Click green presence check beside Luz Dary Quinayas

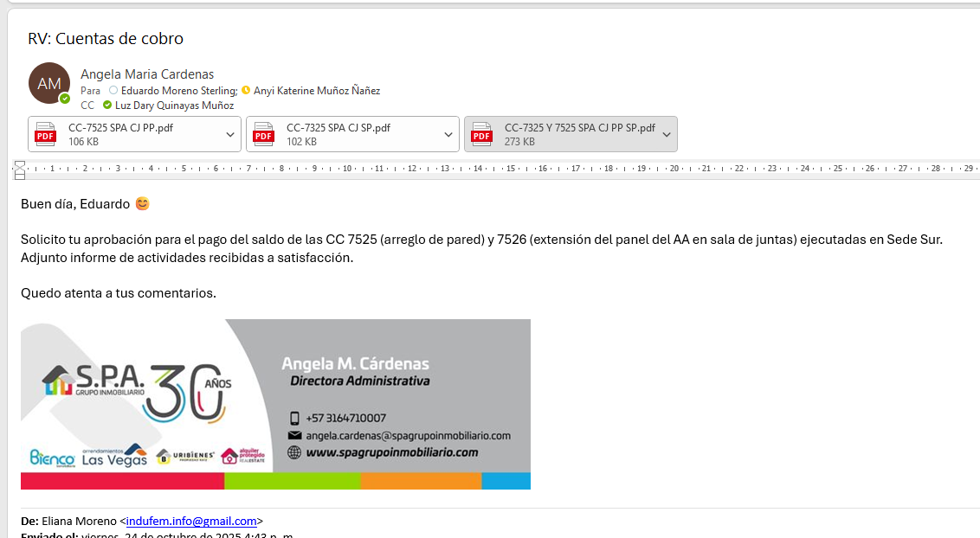[107, 105]
